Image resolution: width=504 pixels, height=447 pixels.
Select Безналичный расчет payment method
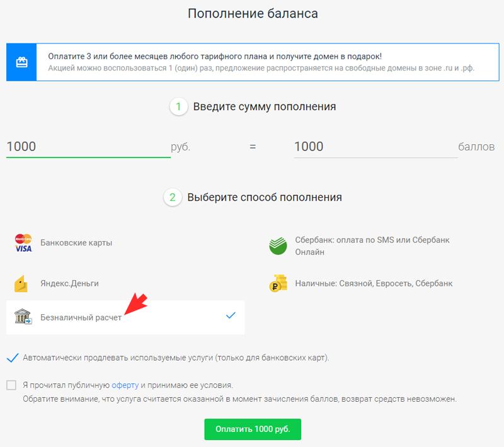coord(125,317)
